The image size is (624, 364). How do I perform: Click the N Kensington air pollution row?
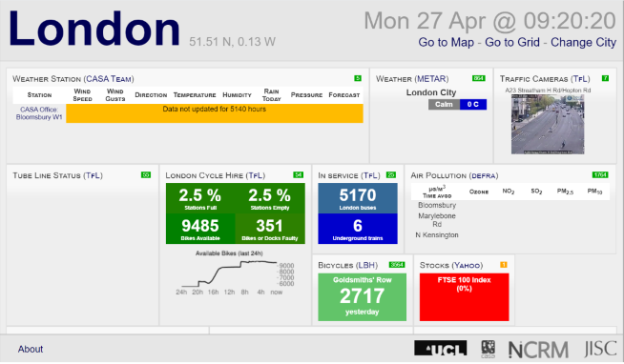point(437,234)
